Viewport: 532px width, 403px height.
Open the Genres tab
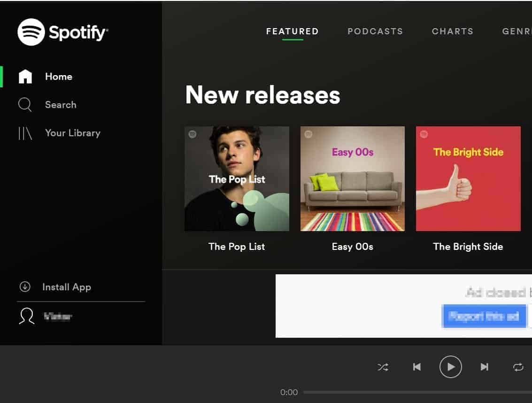click(x=517, y=31)
